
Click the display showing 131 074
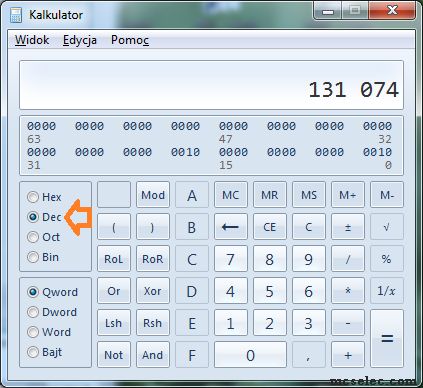(x=211, y=85)
